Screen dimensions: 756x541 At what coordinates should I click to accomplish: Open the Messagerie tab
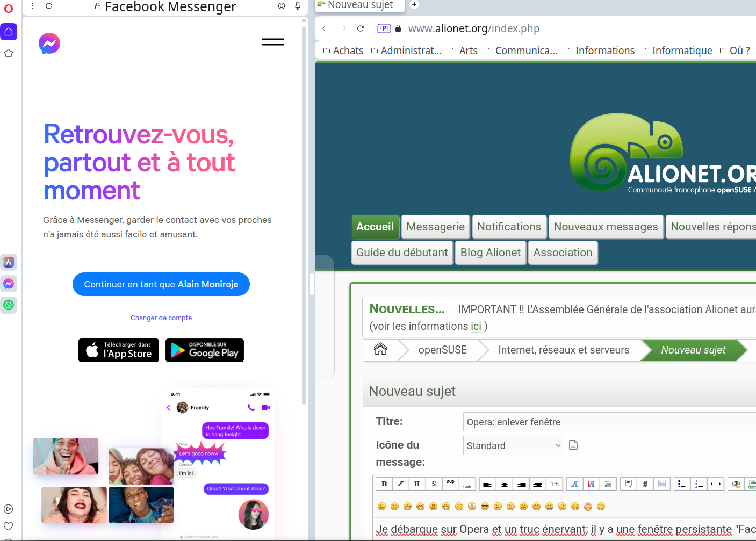tap(436, 227)
